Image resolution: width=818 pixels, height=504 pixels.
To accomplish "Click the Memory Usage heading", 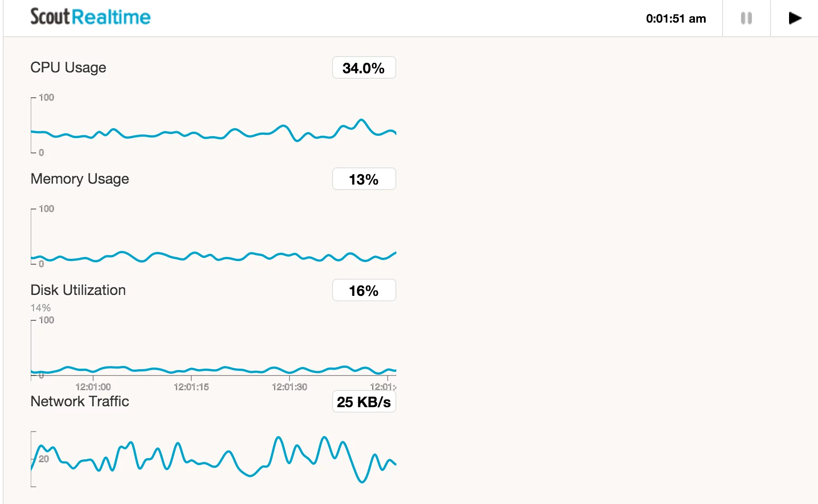I will [80, 179].
